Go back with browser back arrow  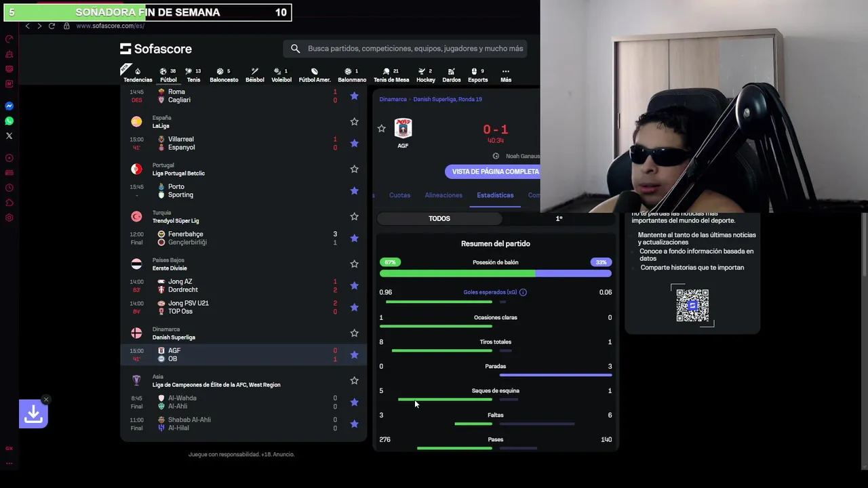(27, 26)
